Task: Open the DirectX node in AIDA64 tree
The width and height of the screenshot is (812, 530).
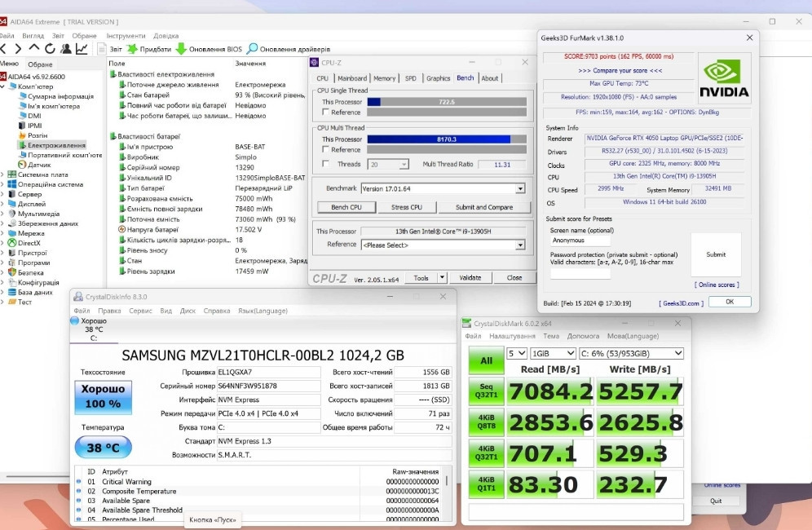Action: tap(29, 243)
